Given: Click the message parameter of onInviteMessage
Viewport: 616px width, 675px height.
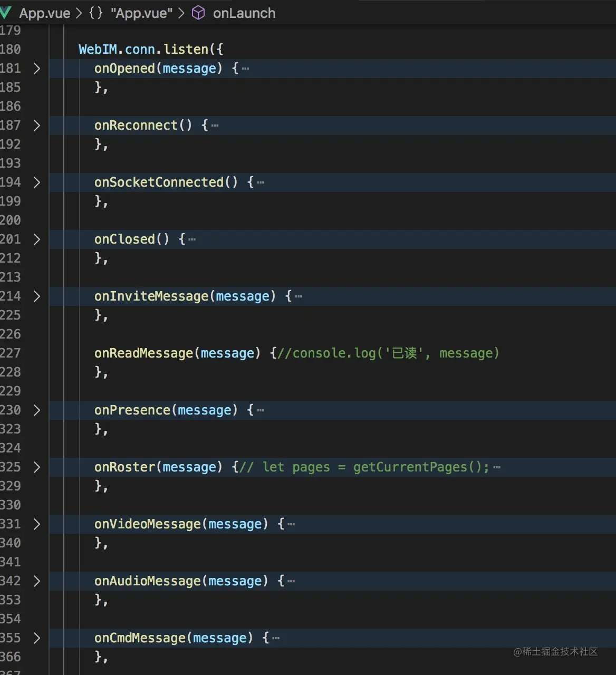Looking at the screenshot, I should click(243, 297).
